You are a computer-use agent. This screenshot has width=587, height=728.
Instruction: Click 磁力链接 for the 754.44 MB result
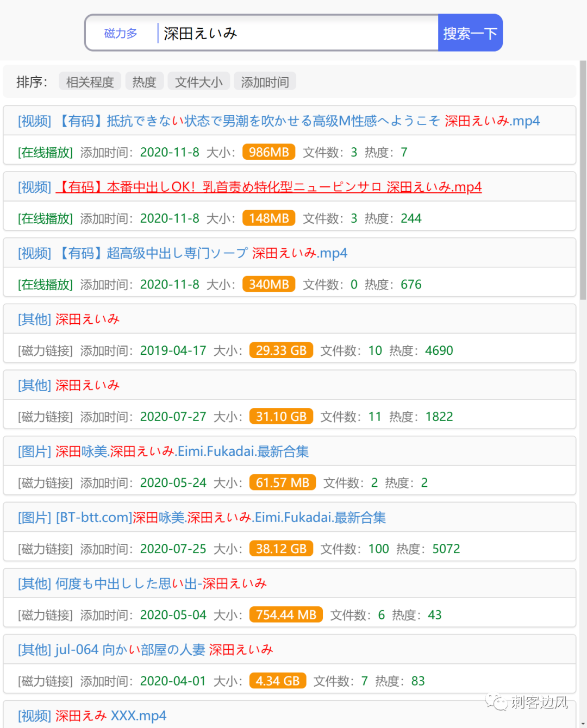pos(45,615)
